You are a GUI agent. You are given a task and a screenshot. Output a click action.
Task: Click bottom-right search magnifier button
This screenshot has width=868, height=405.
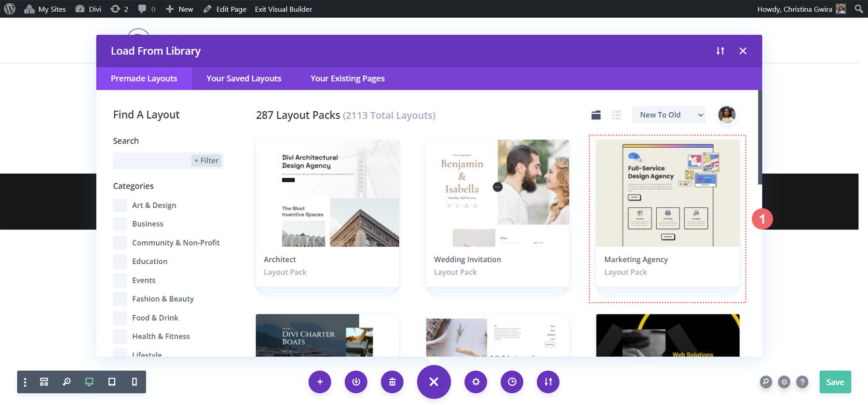point(766,382)
